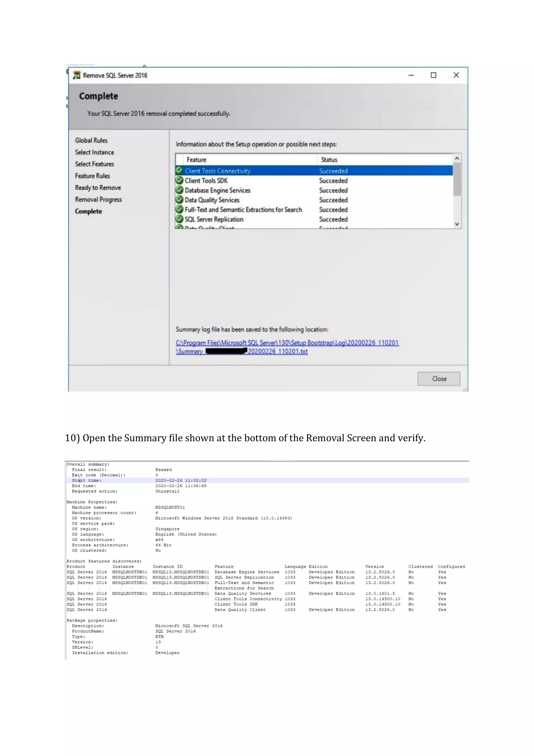The image size is (534, 756).
Task: Select the Removal Progress step in sidebar
Action: 98,200
